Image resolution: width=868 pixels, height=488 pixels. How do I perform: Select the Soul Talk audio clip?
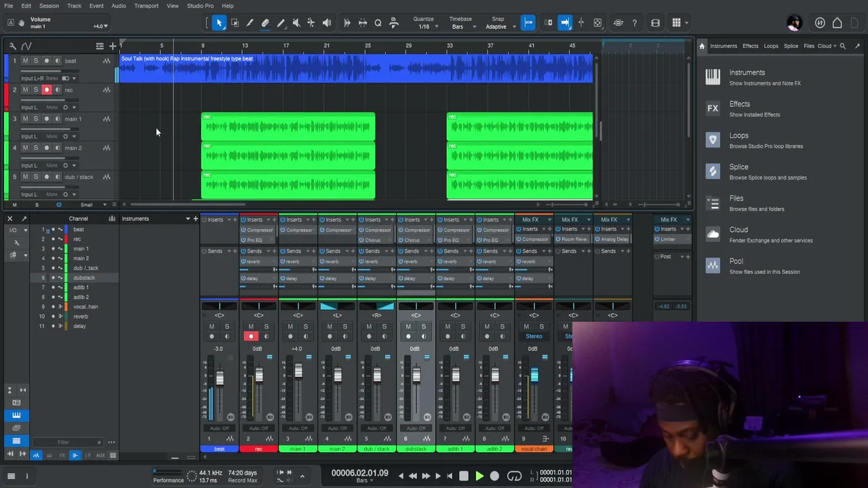(x=356, y=68)
